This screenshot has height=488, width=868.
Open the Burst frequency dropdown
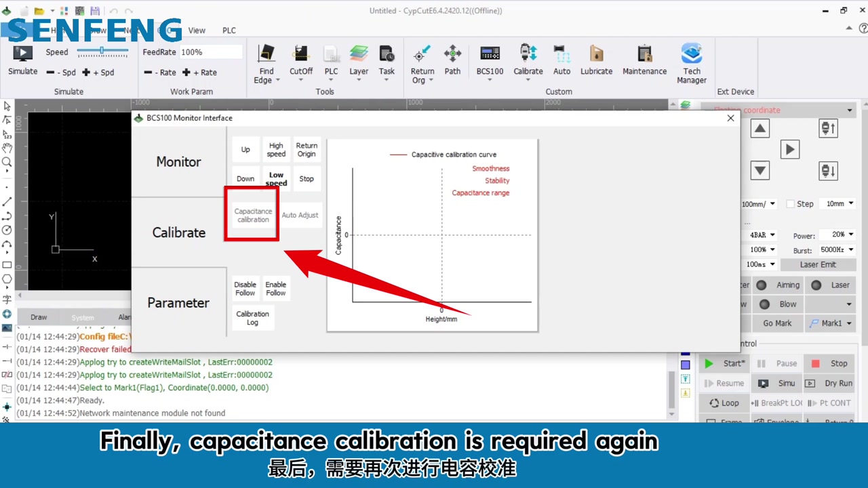click(x=850, y=250)
